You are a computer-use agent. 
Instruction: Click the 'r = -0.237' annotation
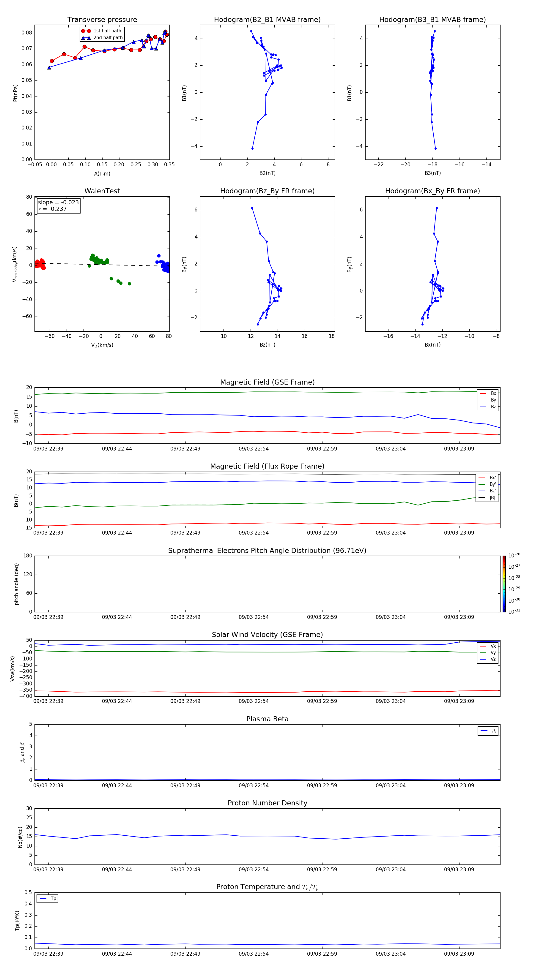coord(53,209)
